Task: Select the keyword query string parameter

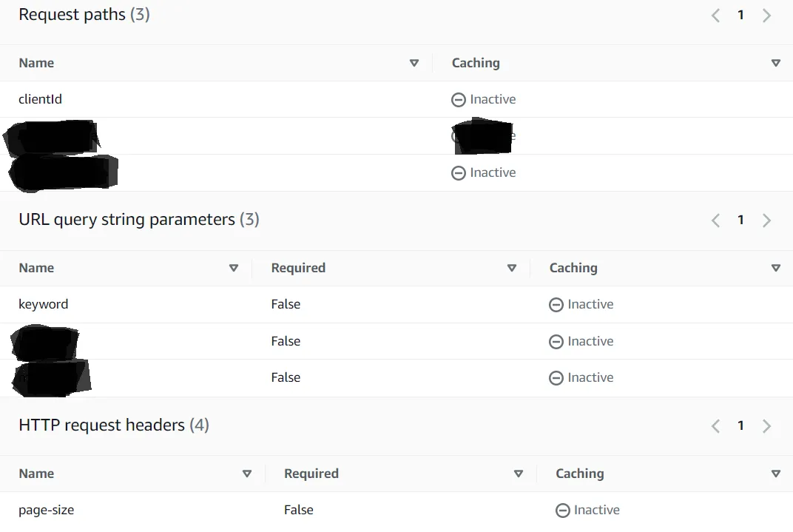Action: point(44,304)
